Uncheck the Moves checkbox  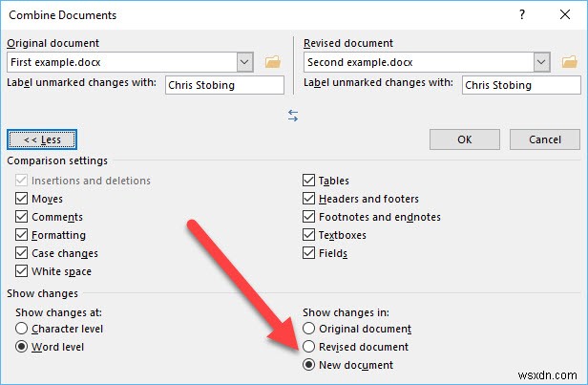pyautogui.click(x=22, y=199)
